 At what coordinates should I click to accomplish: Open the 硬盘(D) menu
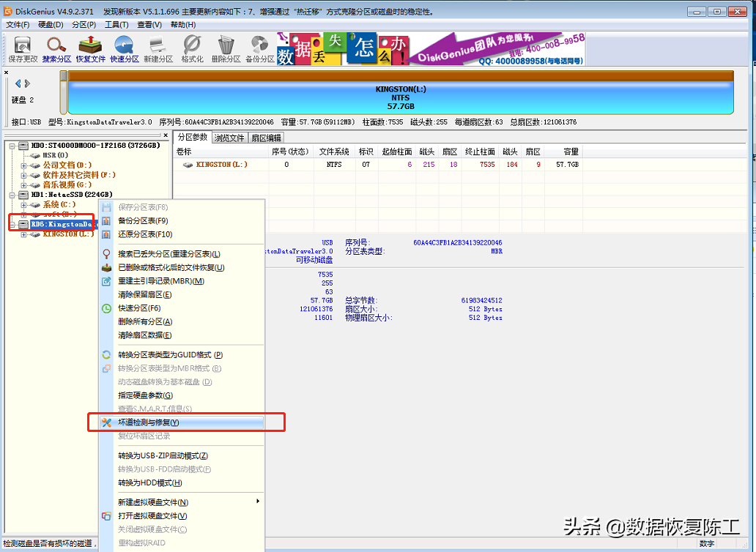pyautogui.click(x=51, y=25)
